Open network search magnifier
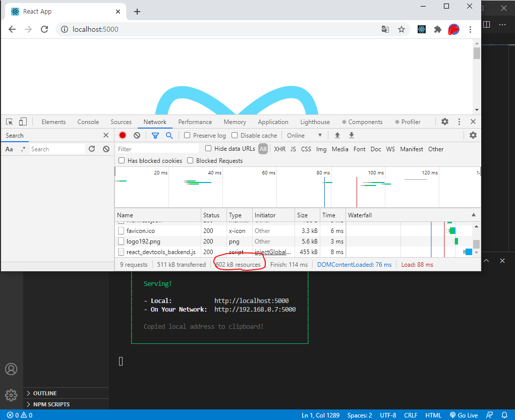 (169, 135)
